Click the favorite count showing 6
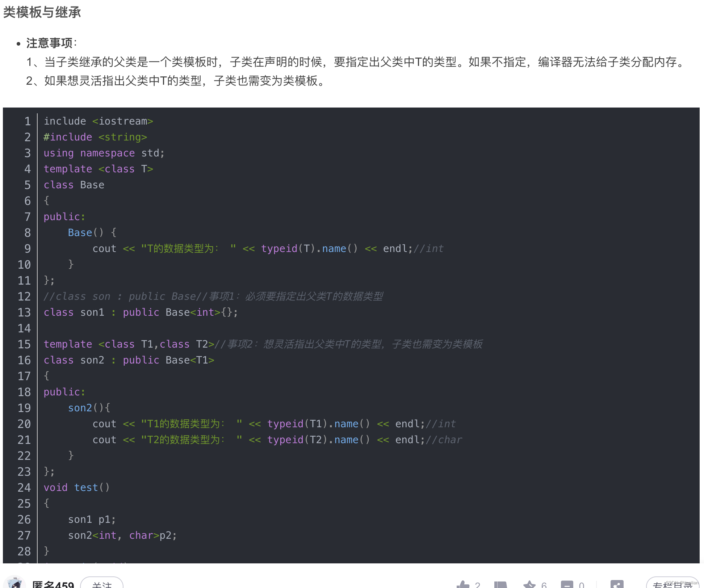The image size is (704, 588). (x=544, y=584)
